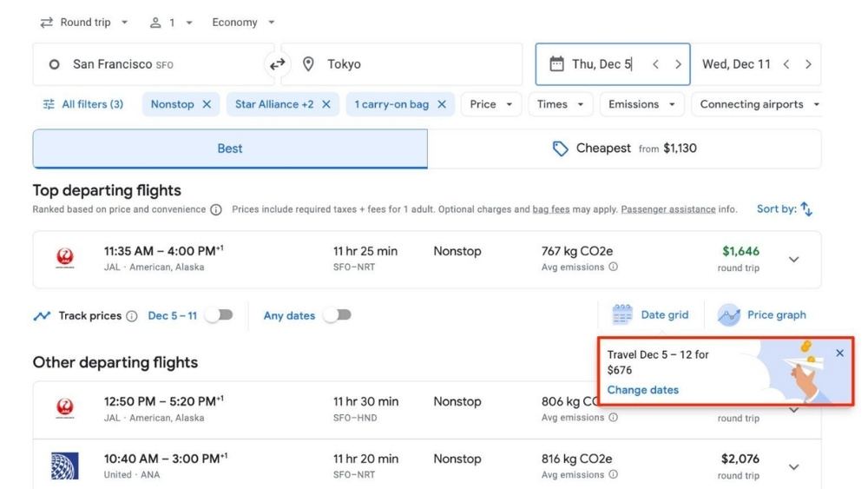Click the Thu, Dec 5 departure date field
Screen dimensions: 868x489
pyautogui.click(x=613, y=64)
